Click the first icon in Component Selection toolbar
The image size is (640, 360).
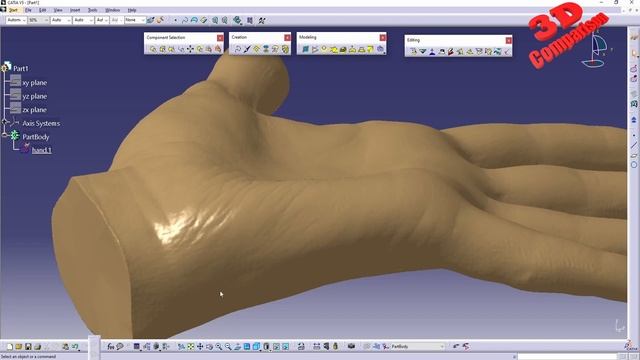pyautogui.click(x=153, y=49)
